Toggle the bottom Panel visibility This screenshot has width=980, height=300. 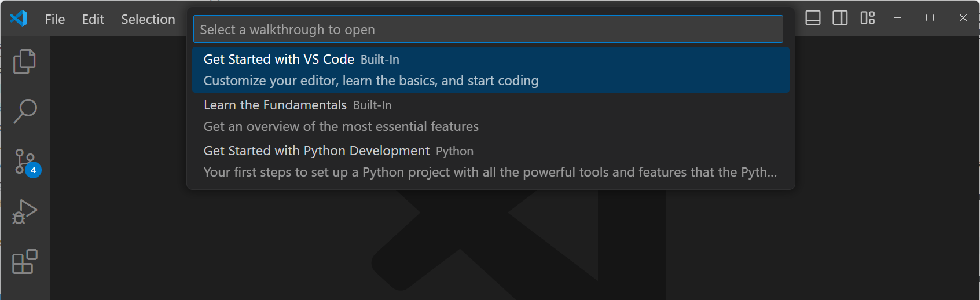[813, 19]
